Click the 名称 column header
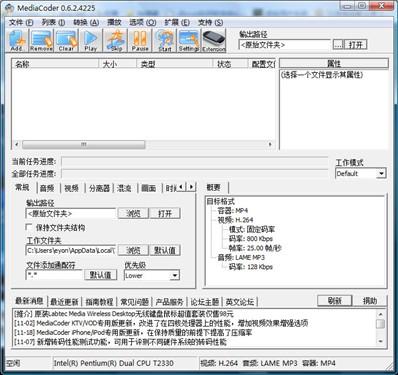The image size is (398, 375). [x=55, y=64]
